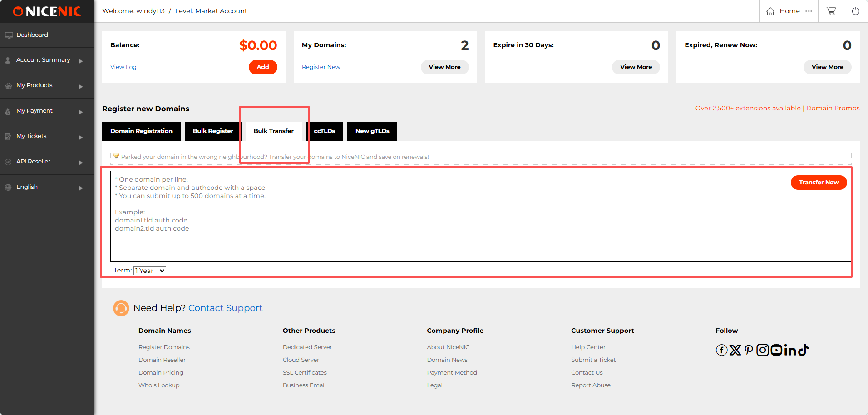Open the View Log link

[123, 67]
